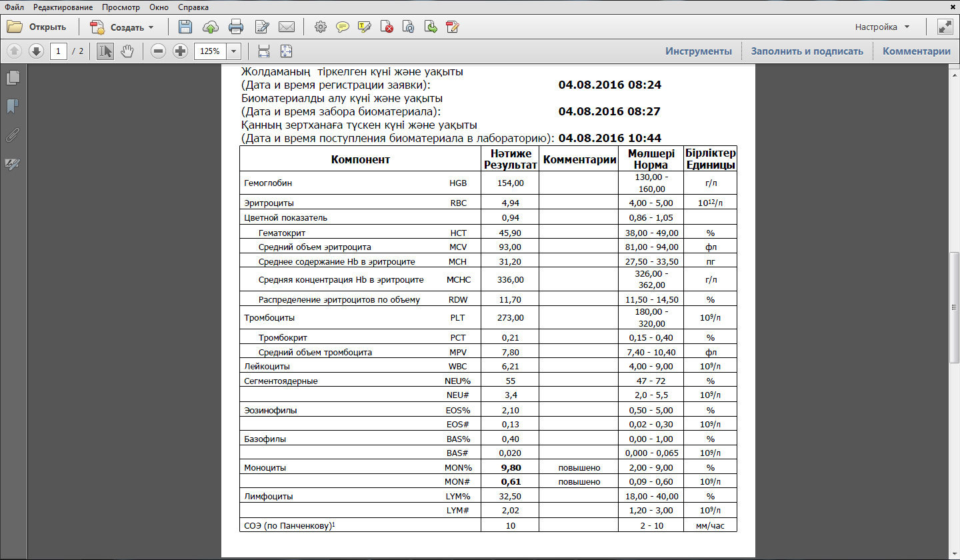Screen dimensions: 960x560
Task: Toggle fit-to-width scrolling mode
Action: [x=264, y=51]
